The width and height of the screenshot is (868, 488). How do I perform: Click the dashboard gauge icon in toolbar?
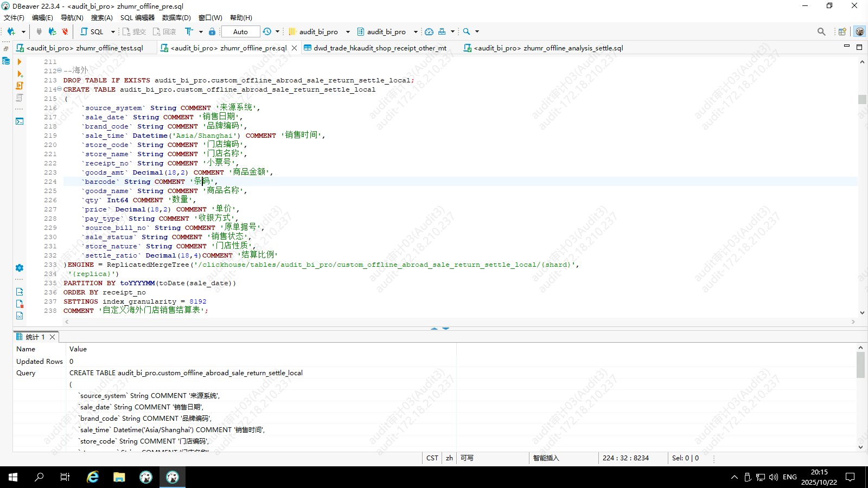click(429, 31)
